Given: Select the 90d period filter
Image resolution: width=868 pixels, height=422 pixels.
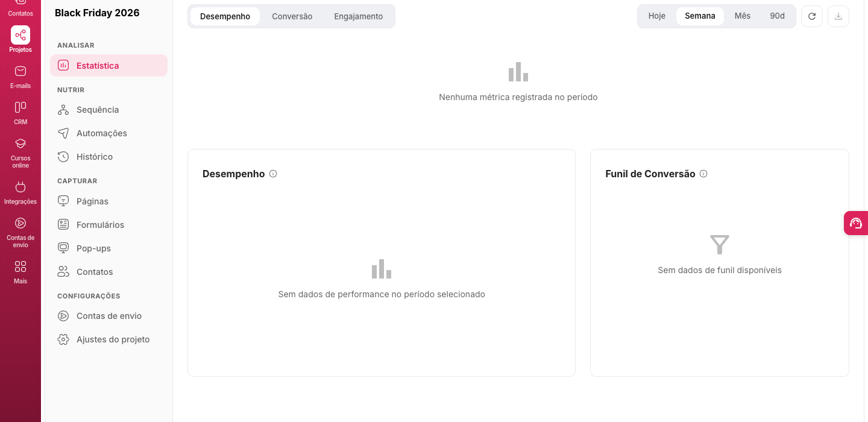Looking at the screenshot, I should (x=778, y=16).
